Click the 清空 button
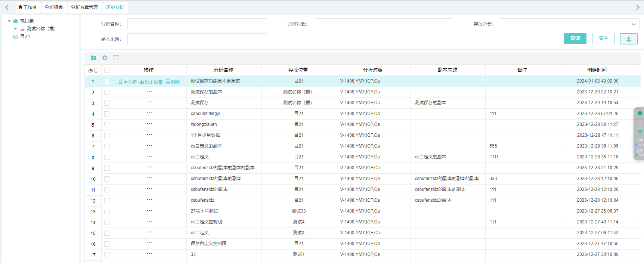Viewport: 644px width, 263px height. tap(603, 38)
